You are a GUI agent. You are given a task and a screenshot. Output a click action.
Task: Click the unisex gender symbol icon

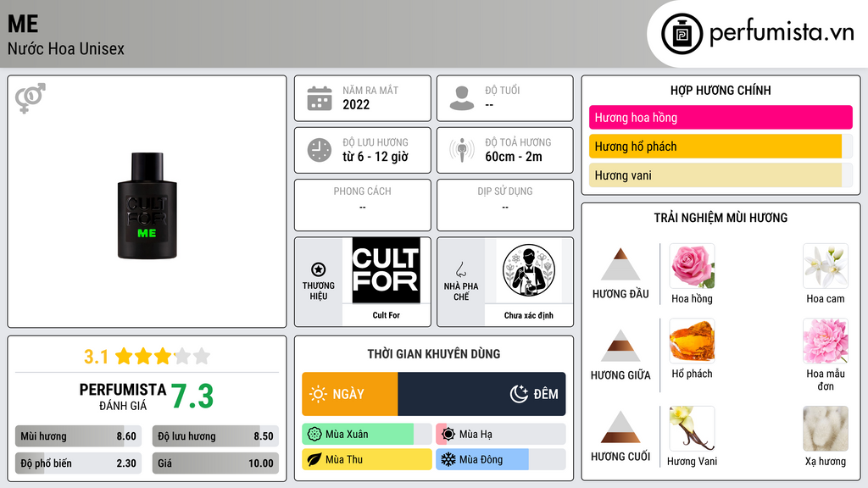click(x=31, y=98)
